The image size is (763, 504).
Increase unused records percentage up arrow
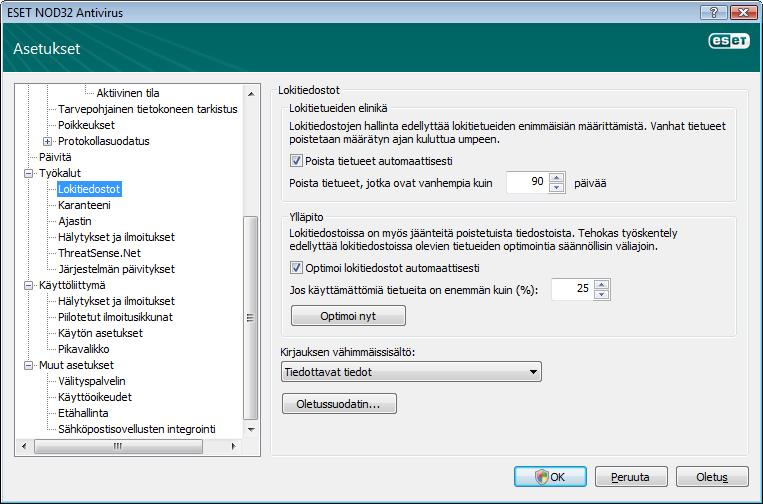pos(602,285)
